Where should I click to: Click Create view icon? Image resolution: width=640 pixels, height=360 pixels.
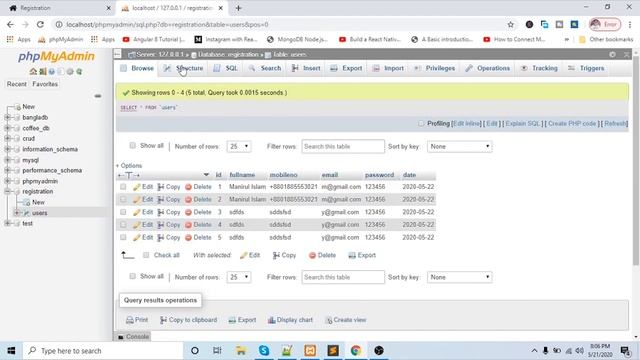click(329, 320)
